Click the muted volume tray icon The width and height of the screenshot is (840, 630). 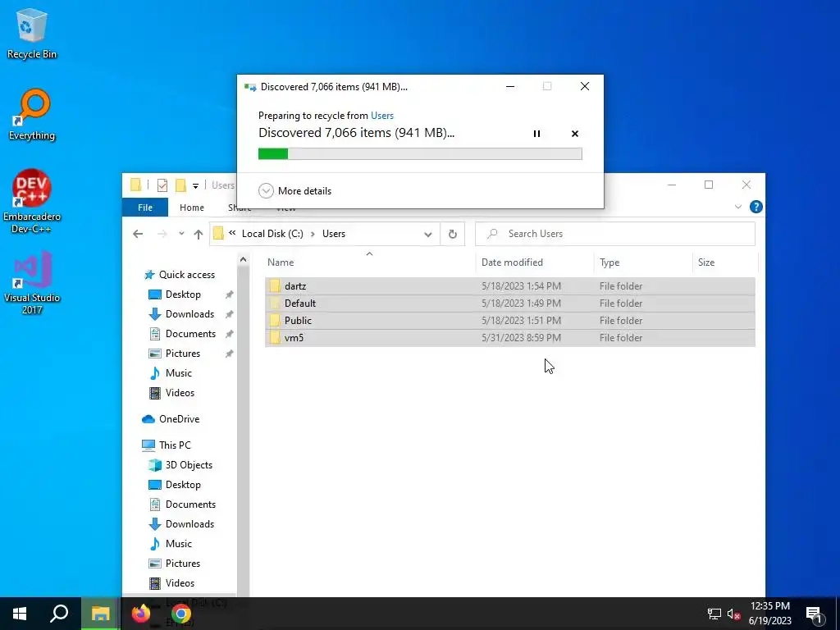coord(734,614)
